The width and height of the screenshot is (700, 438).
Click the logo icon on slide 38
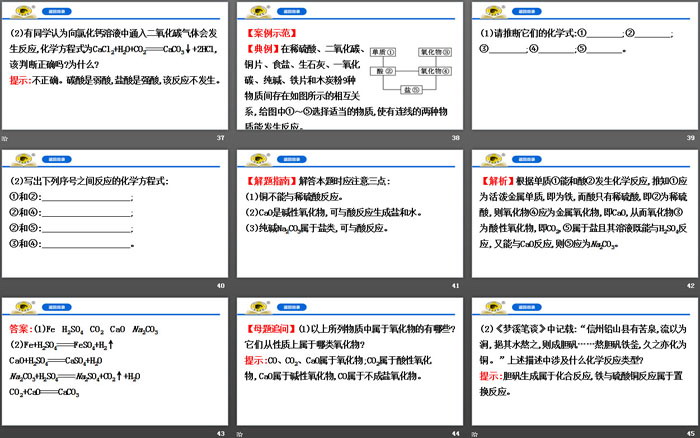[254, 10]
